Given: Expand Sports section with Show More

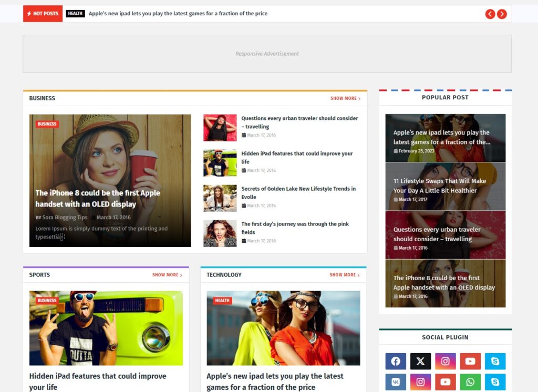Looking at the screenshot, I should (x=167, y=275).
